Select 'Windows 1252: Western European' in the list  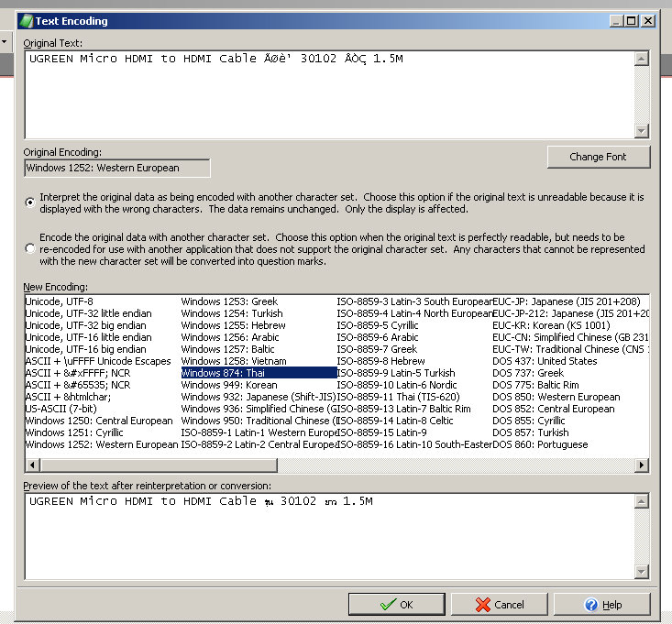tap(102, 444)
